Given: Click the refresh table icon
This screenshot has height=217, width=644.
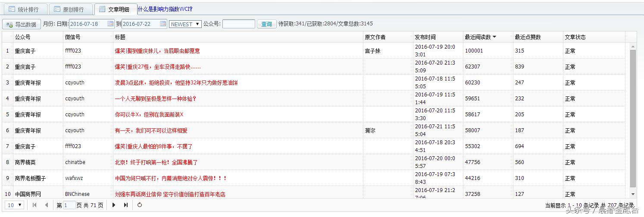Looking at the screenshot, I should point(140,205).
